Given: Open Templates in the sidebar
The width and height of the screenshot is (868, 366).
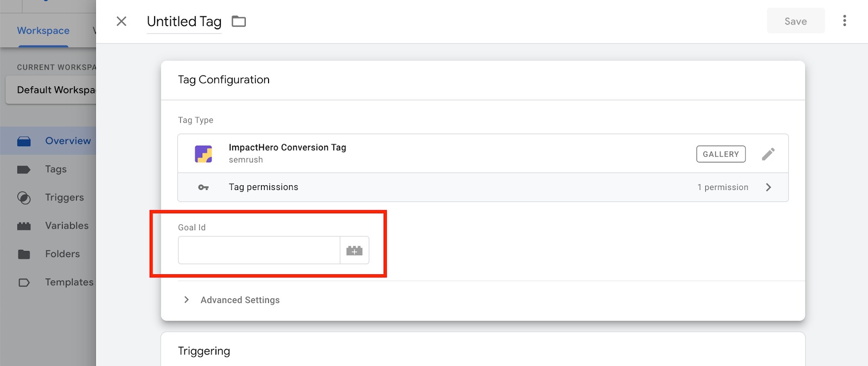Looking at the screenshot, I should (x=48, y=282).
